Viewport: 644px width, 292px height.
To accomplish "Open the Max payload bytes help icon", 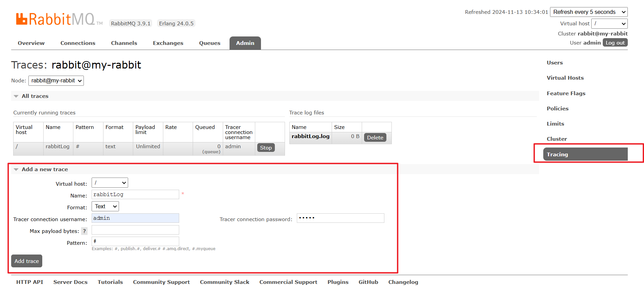I will click(85, 231).
